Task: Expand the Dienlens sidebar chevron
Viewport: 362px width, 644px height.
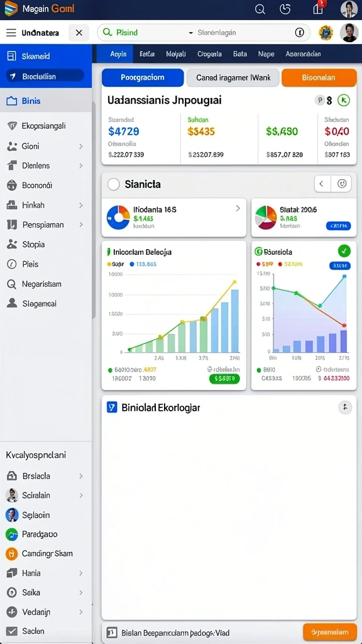Action: click(81, 166)
